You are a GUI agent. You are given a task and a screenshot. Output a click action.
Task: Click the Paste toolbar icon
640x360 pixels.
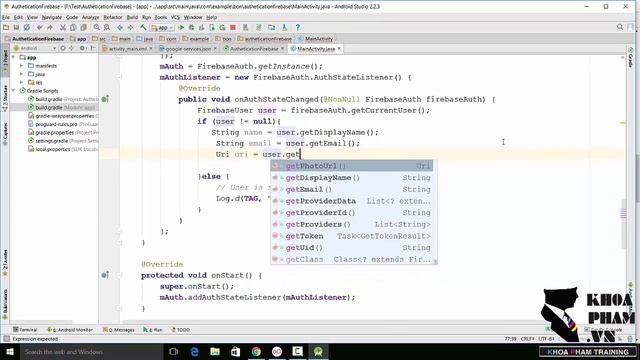pyautogui.click(x=83, y=27)
